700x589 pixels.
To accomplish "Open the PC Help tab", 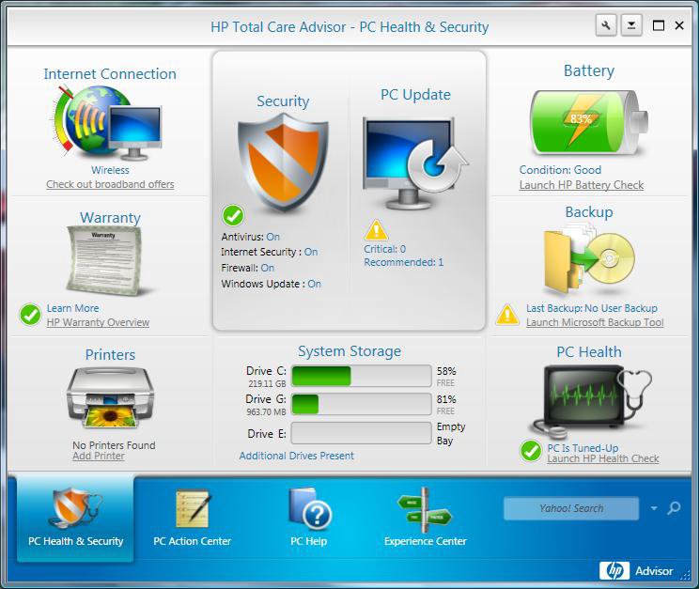I will 309,518.
